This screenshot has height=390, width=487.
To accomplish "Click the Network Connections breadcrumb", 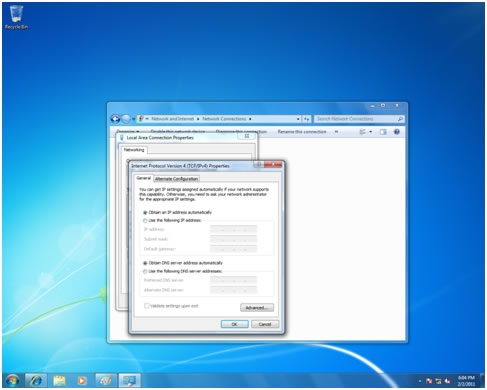I will [224, 119].
